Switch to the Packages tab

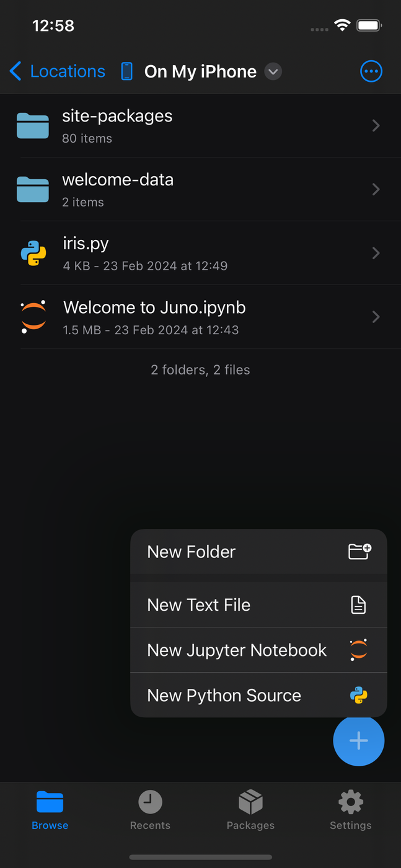(x=250, y=810)
